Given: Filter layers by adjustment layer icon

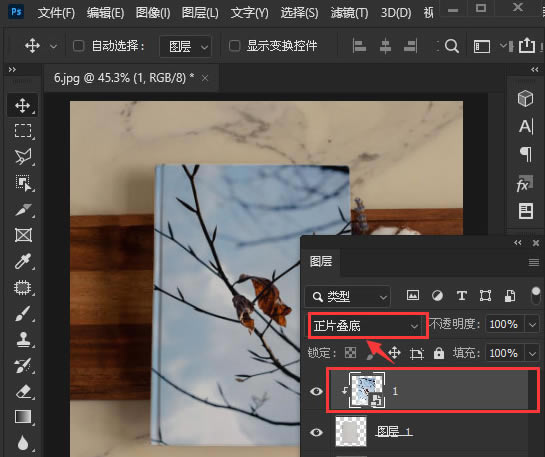Looking at the screenshot, I should (437, 296).
